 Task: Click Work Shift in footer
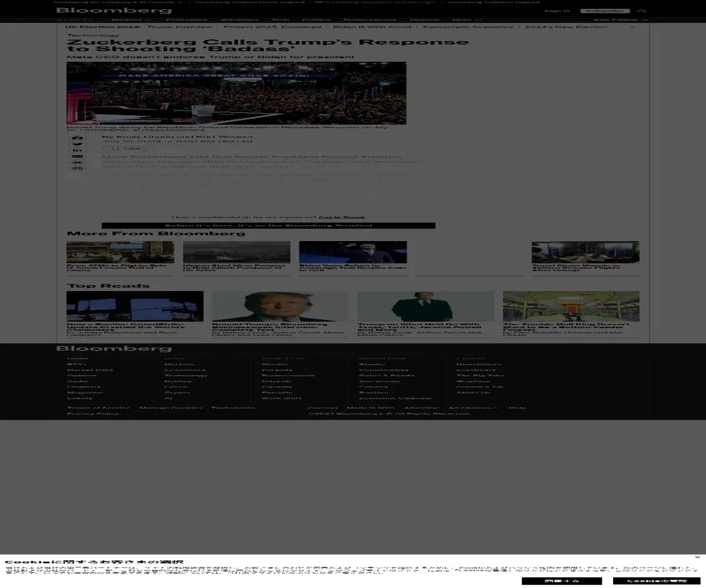(281, 398)
